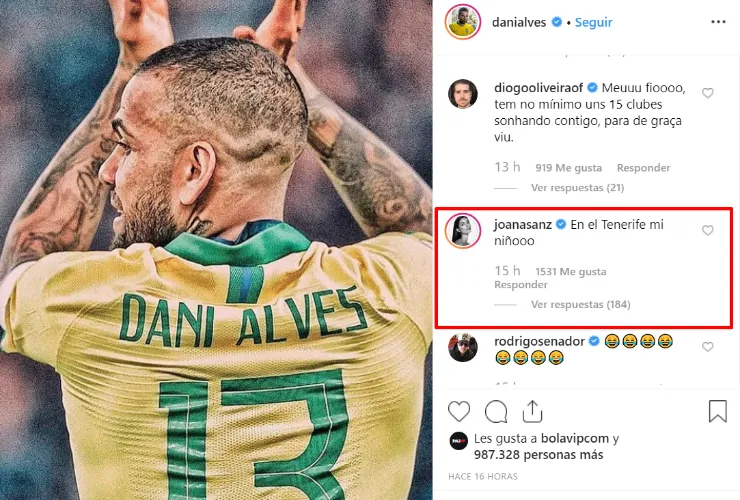Expand Ver respuestas (21)
The width and height of the screenshot is (740, 500).
[577, 188]
